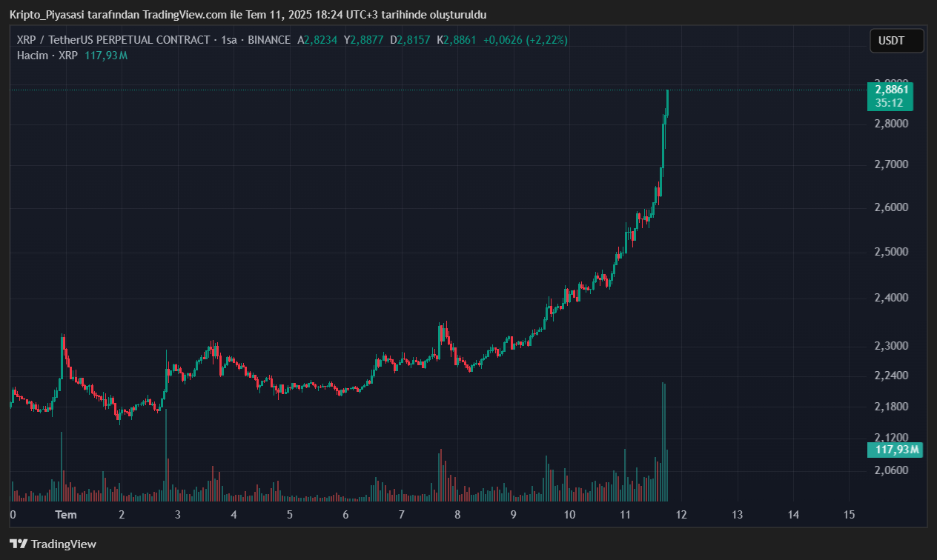Select the 1sa interval label

(228, 40)
